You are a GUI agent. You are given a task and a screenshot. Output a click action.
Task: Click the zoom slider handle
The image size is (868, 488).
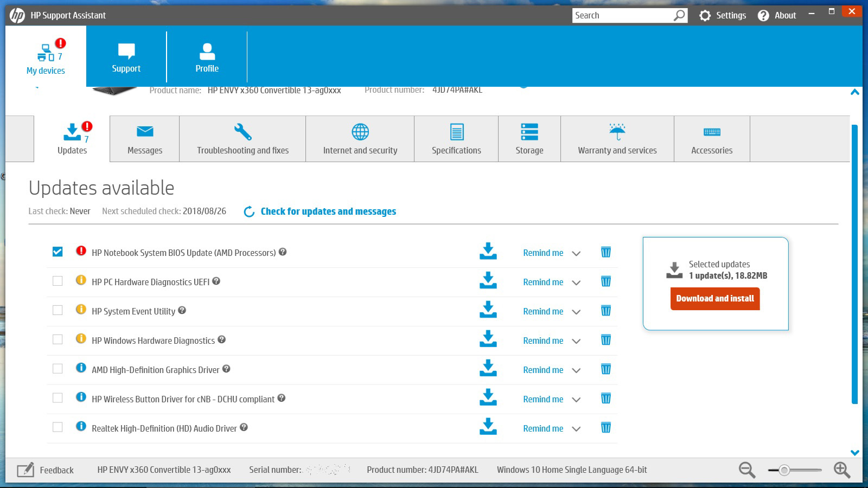click(784, 470)
